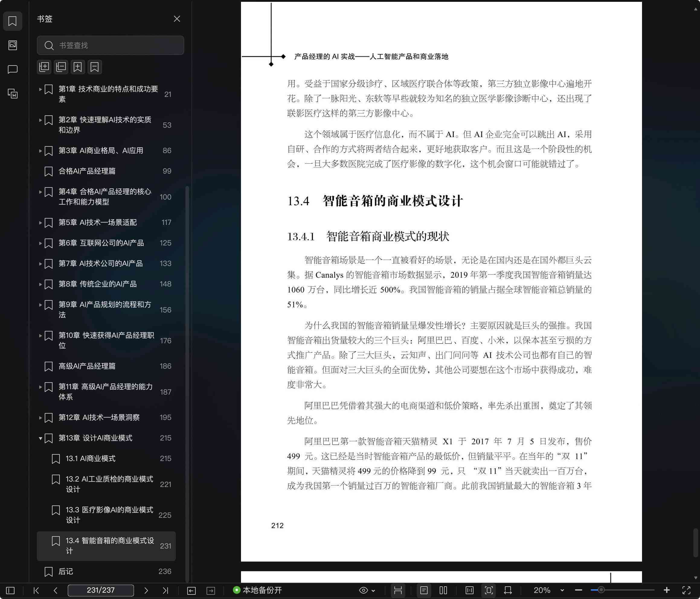Expand 第3章 AI商业格局、AI应用
The height and width of the screenshot is (599, 700).
40,151
